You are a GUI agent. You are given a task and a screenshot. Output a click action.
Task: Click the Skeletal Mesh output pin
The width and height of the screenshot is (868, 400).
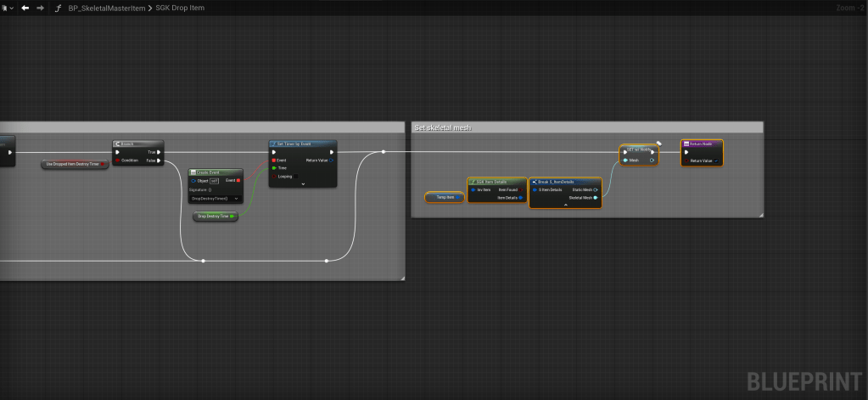pos(596,197)
